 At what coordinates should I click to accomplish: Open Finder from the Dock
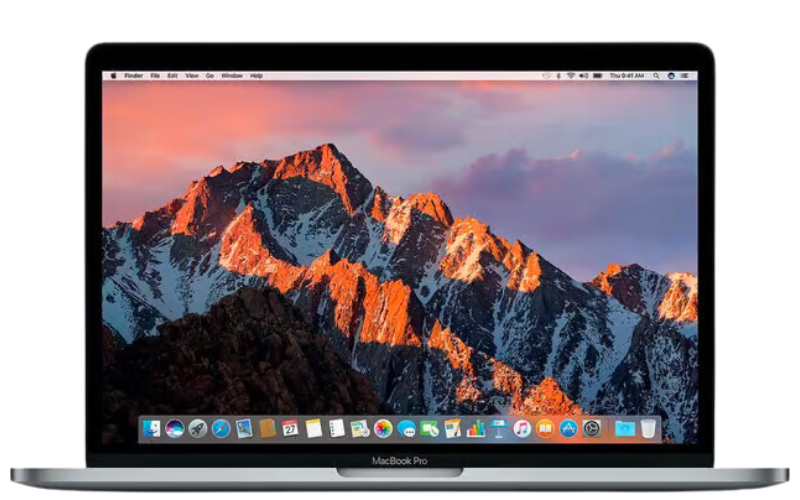[x=152, y=429]
